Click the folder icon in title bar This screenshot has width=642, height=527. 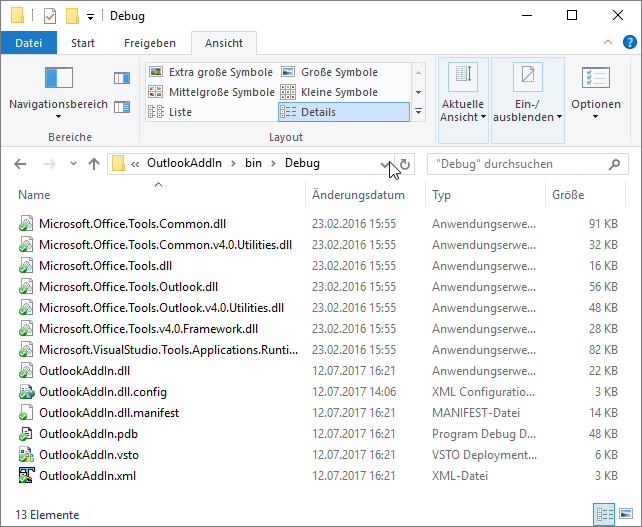pos(17,16)
